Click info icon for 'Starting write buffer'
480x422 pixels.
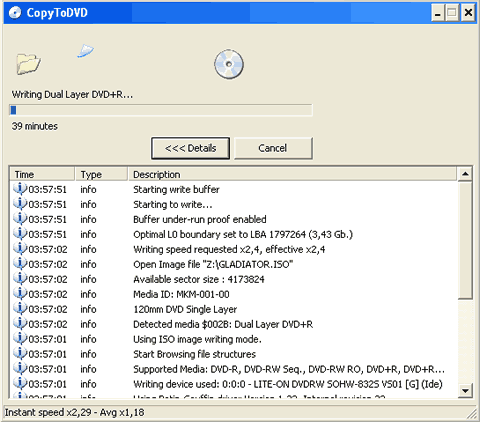(x=20, y=189)
